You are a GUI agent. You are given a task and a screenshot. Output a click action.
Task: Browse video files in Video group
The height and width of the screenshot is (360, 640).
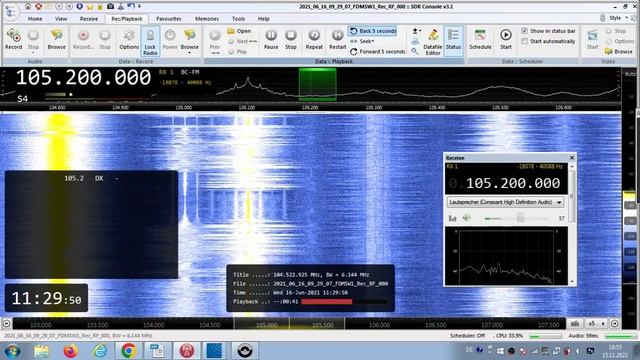[618, 51]
